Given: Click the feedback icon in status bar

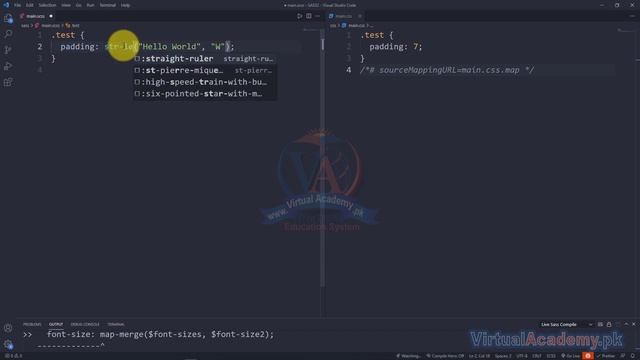Looking at the screenshot, I should click(x=623, y=356).
